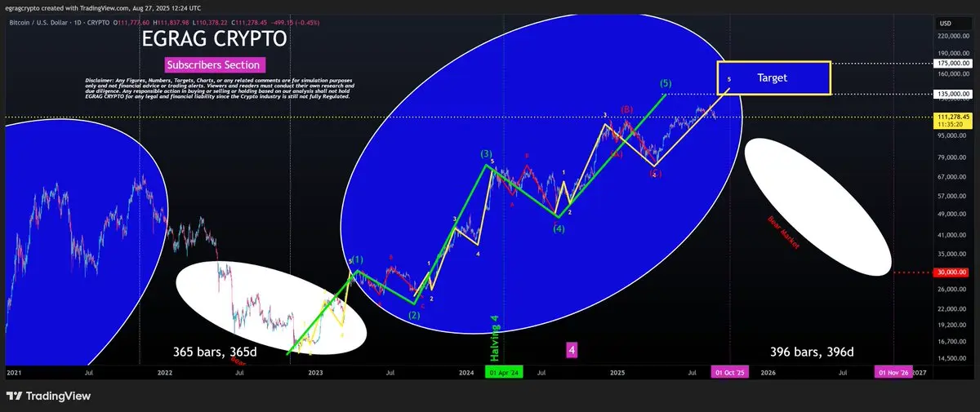The width and height of the screenshot is (980, 412).
Task: Click the 220,000.00 price axis value
Action: point(954,37)
